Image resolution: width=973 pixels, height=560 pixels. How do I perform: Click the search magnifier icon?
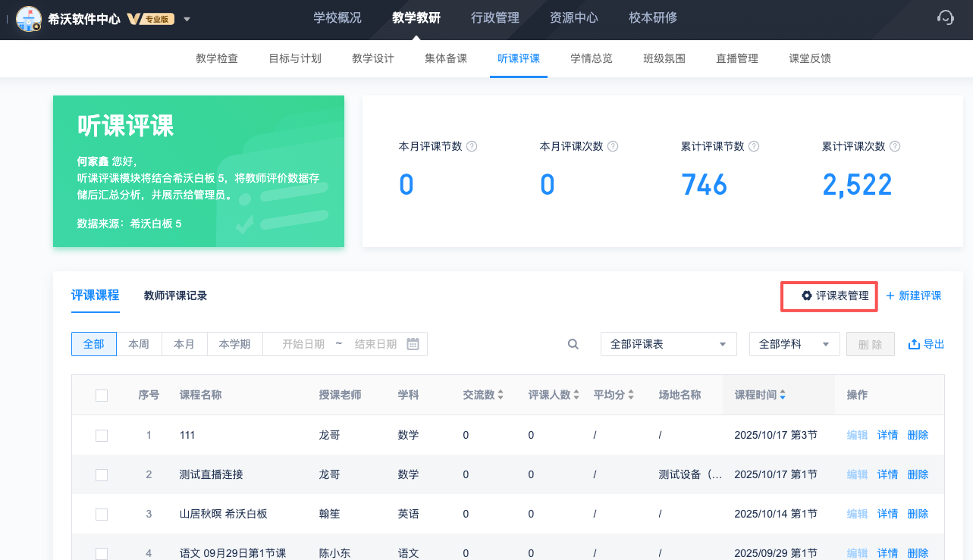click(573, 344)
